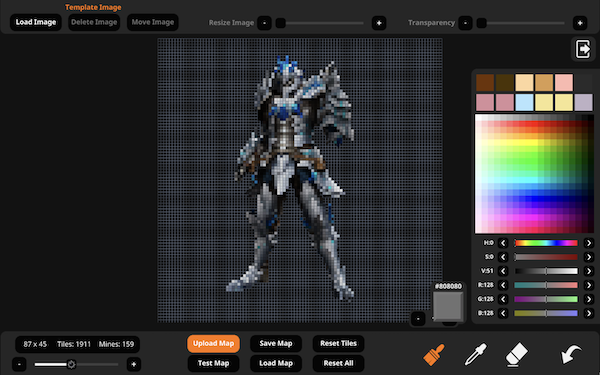Viewport: 600px width, 375px height.
Task: Pick the dark olive-brown second swatch
Action: click(x=504, y=83)
